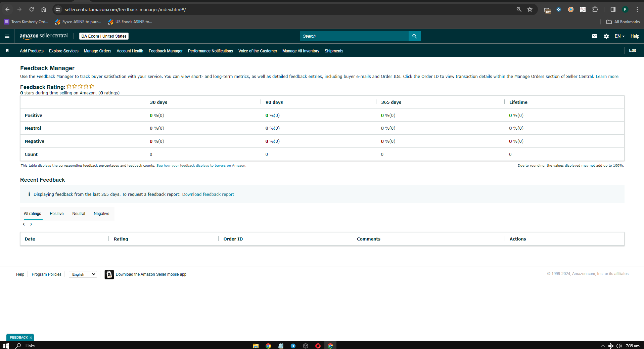Click the LOG IN extension icon
Viewport: 644px width, 349px height.
coord(583,9)
